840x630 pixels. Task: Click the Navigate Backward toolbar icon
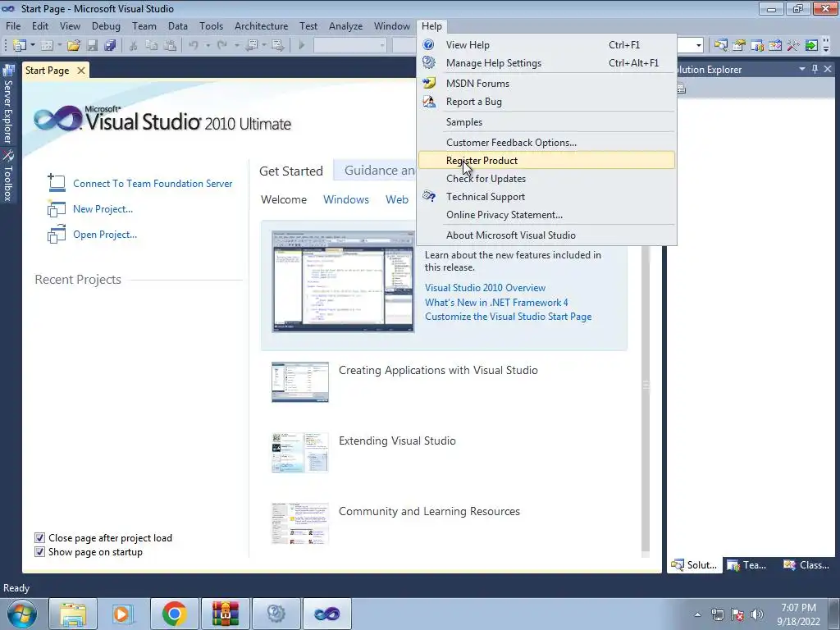[x=251, y=46]
